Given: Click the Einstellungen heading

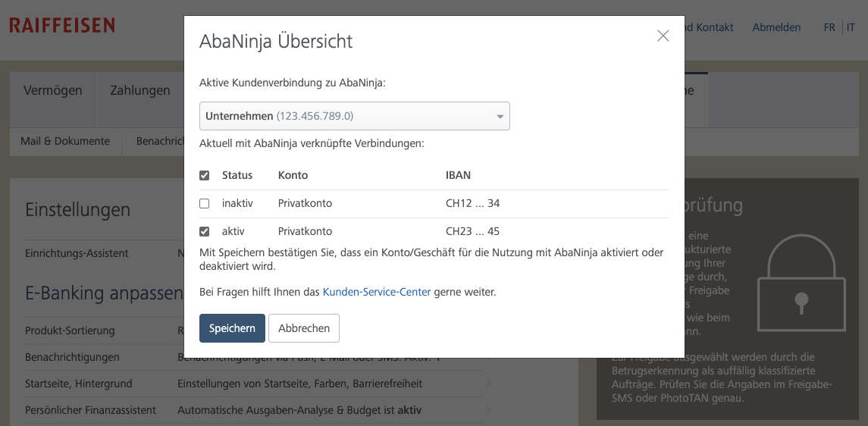Looking at the screenshot, I should point(78,210).
